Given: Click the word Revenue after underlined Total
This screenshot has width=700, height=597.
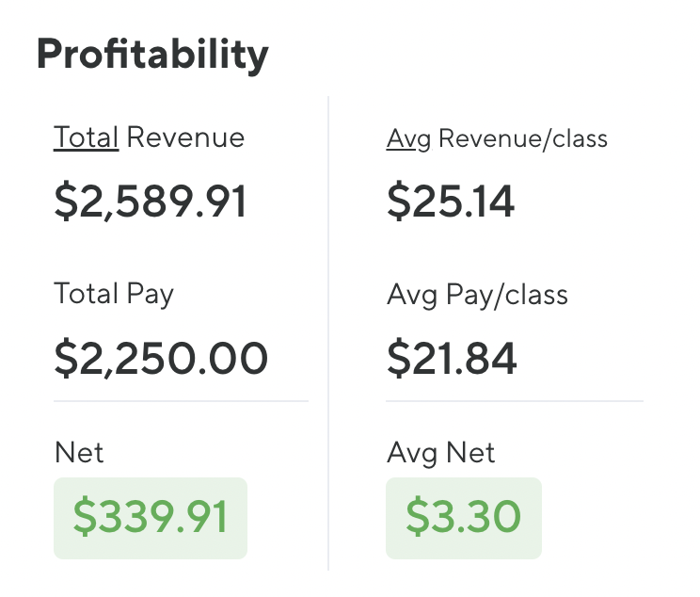Looking at the screenshot, I should point(185,137).
